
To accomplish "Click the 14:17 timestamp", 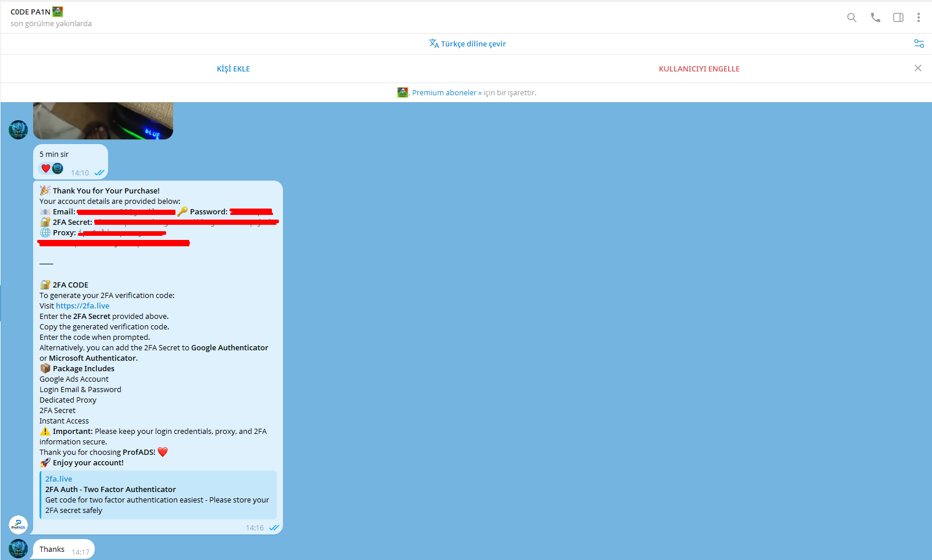I will 81,552.
